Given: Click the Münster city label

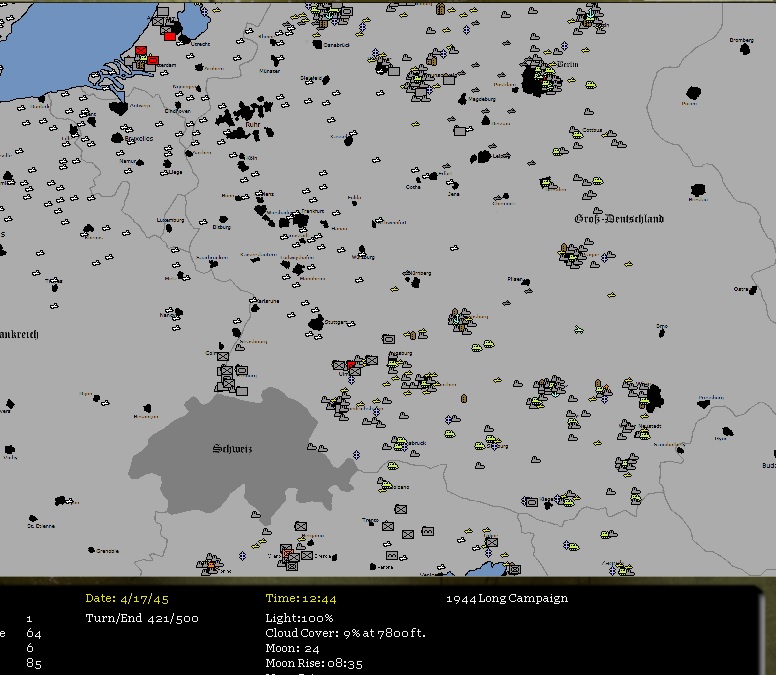Looking at the screenshot, I should 270,71.
